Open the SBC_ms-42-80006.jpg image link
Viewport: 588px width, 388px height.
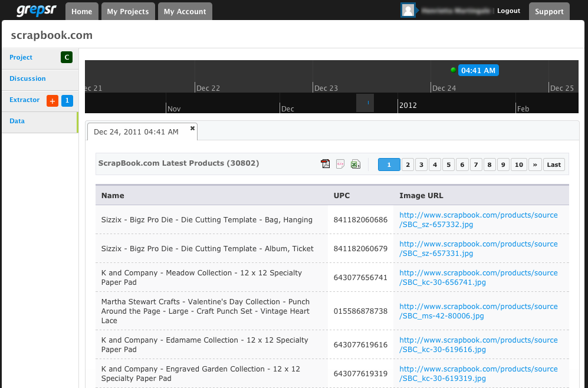(478, 311)
